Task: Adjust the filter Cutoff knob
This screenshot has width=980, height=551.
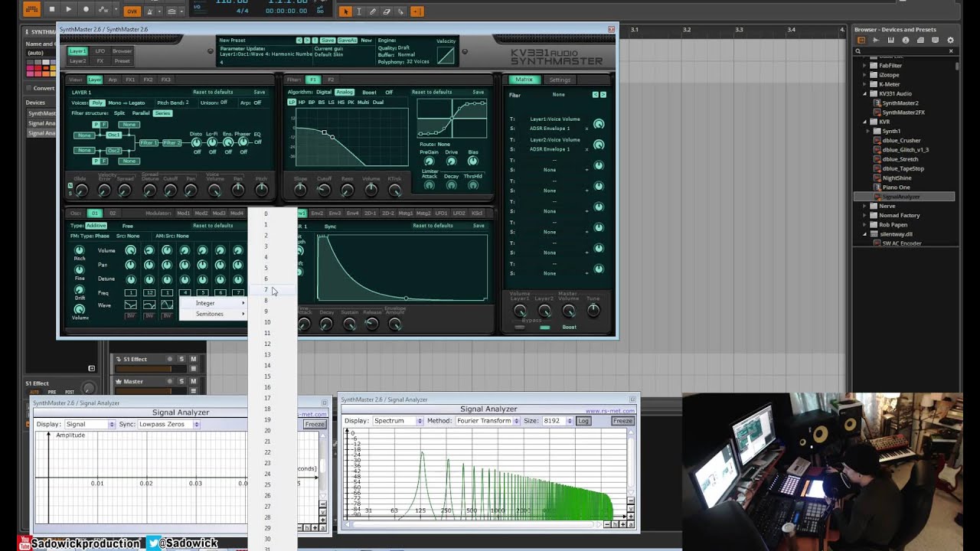Action: [324, 189]
